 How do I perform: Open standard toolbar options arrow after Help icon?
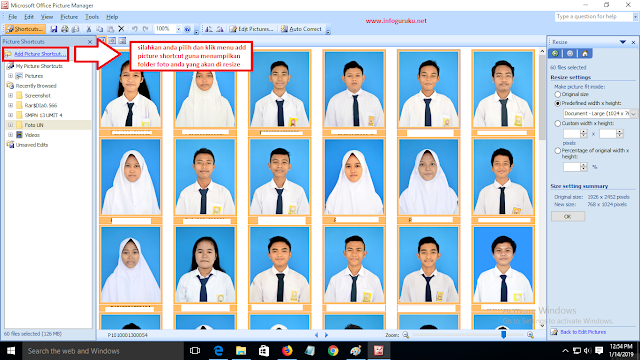point(196,30)
